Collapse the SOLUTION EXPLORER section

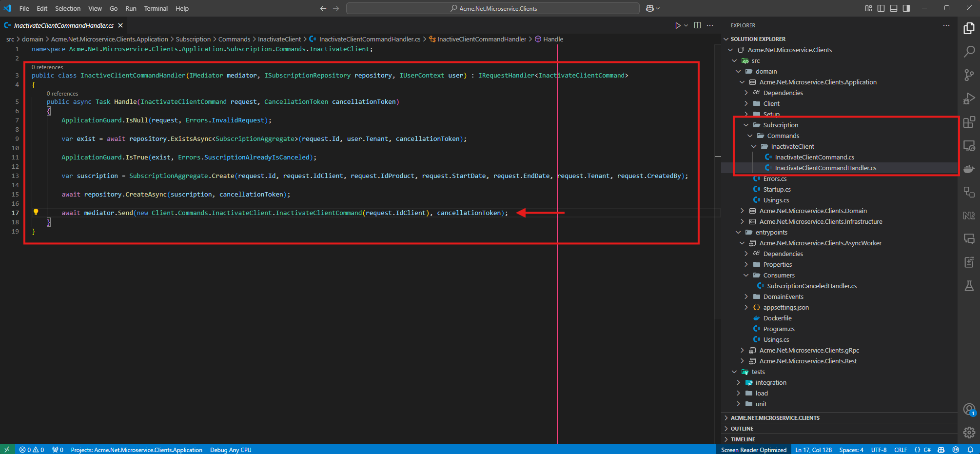click(x=758, y=39)
